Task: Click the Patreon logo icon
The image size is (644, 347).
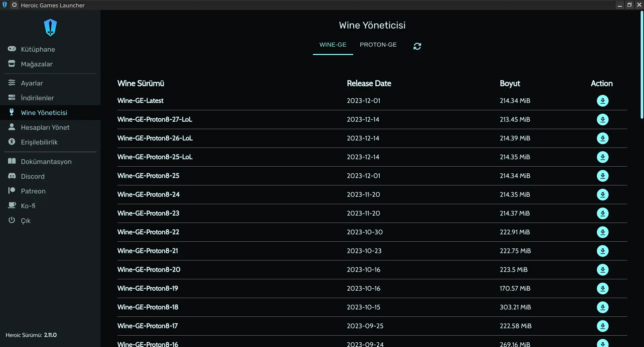Action: [x=12, y=190]
